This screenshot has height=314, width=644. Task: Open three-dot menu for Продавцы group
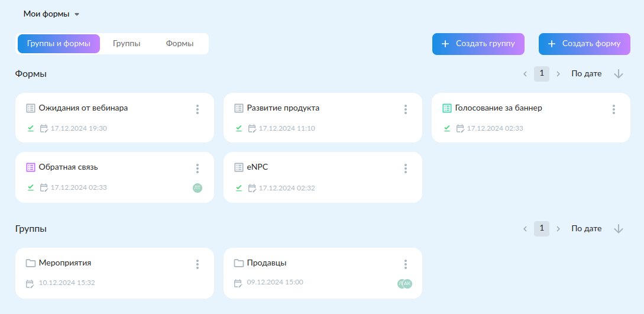405,264
